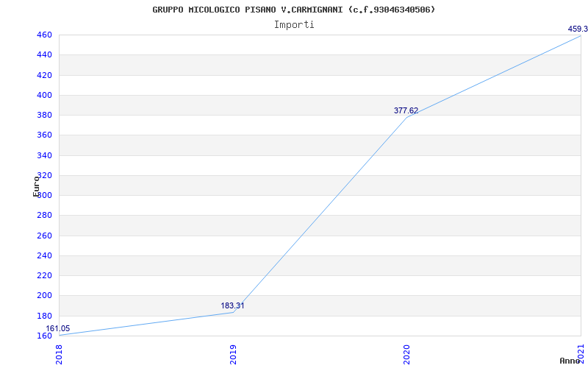Click the 183.31 data label

[x=232, y=305]
